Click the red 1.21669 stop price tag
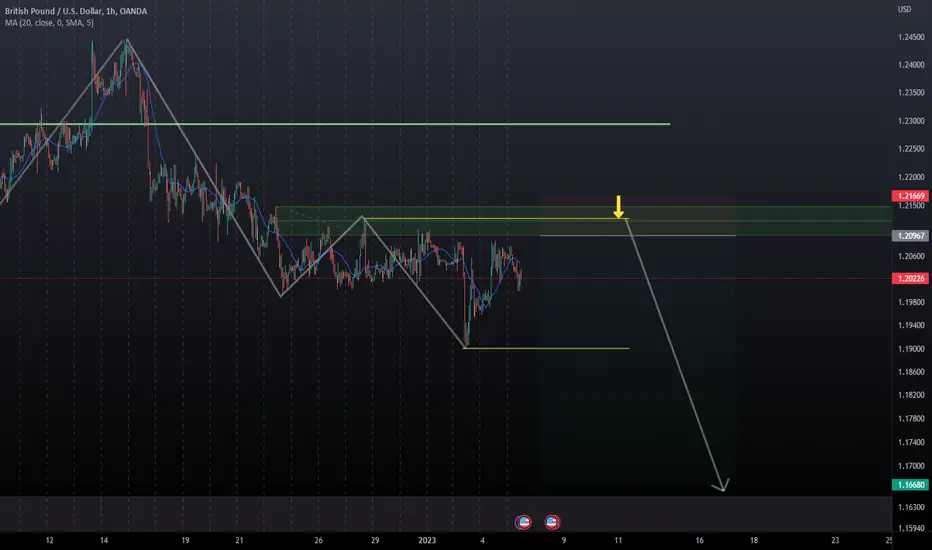 pos(910,196)
